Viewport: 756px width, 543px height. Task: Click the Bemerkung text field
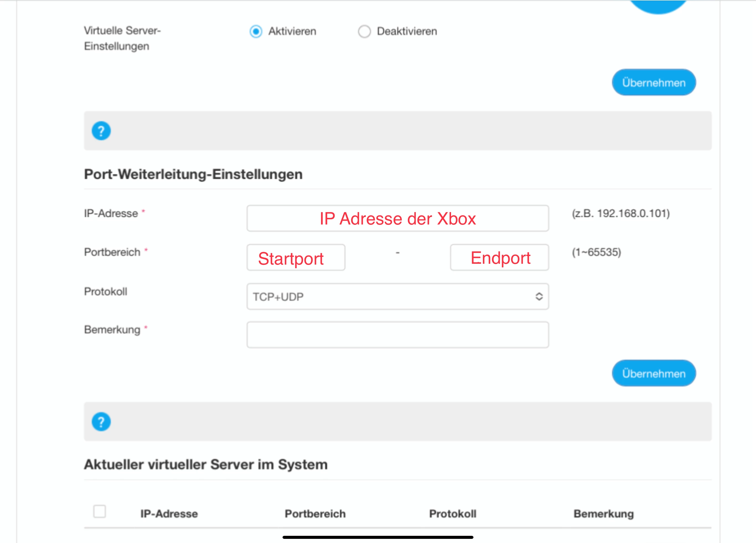pyautogui.click(x=397, y=335)
